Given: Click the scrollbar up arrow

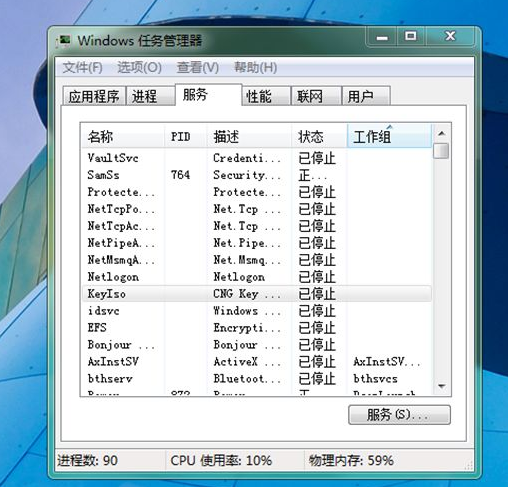Looking at the screenshot, I should pyautogui.click(x=442, y=133).
